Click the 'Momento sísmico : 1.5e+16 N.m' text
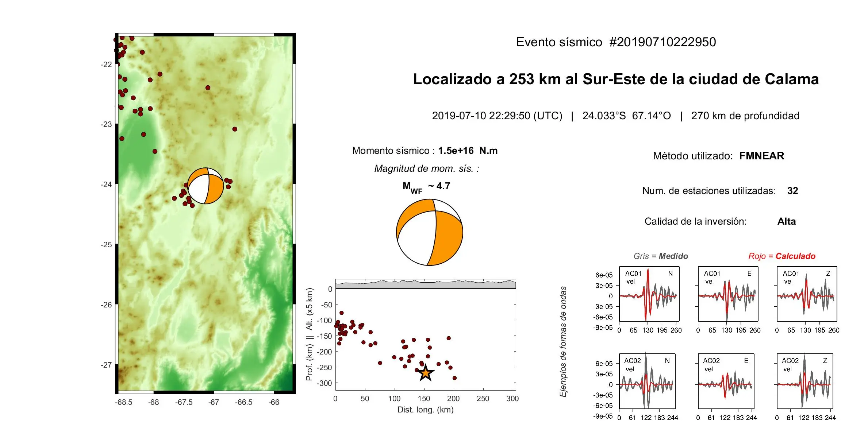Screen dimensions: 868x442 point(425,151)
